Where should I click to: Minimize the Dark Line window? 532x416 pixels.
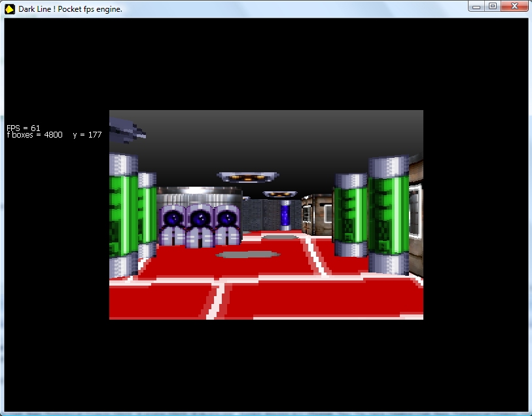pos(476,6)
